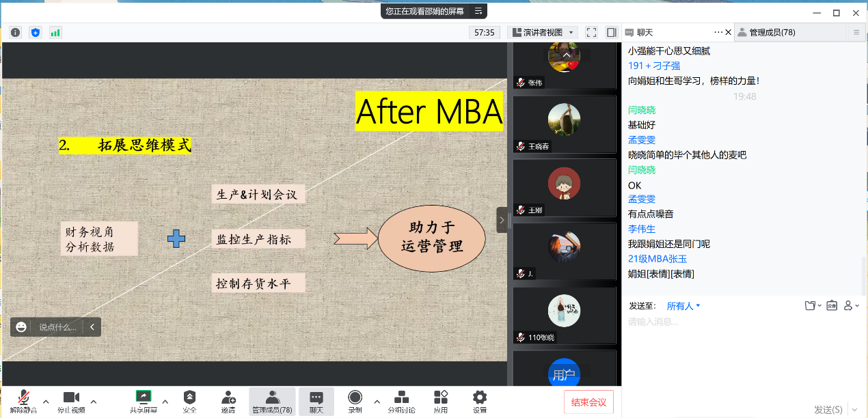Open 分组讨论 breakout rooms
The height and width of the screenshot is (418, 868).
[401, 401]
